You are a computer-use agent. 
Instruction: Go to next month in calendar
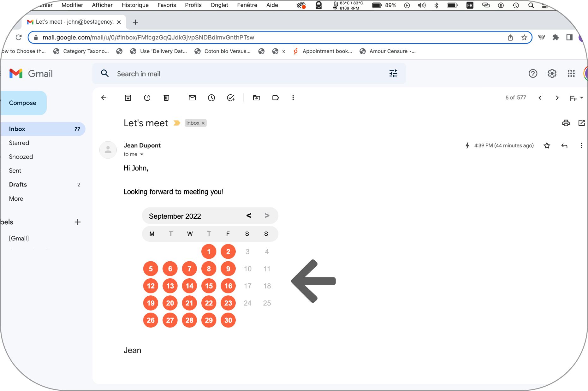(x=267, y=216)
